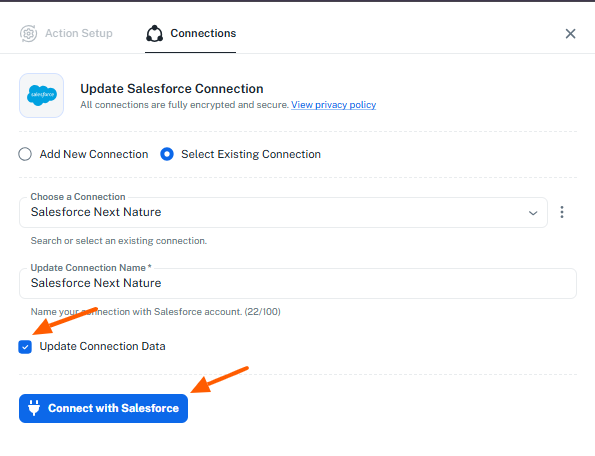Click the Add New Connection label

[94, 154]
